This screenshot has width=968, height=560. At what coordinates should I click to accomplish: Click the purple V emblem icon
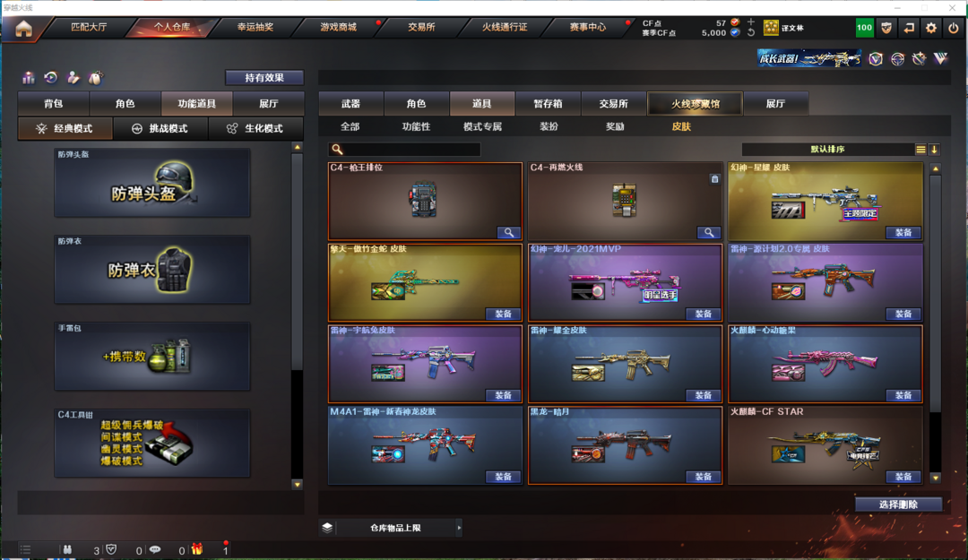940,58
